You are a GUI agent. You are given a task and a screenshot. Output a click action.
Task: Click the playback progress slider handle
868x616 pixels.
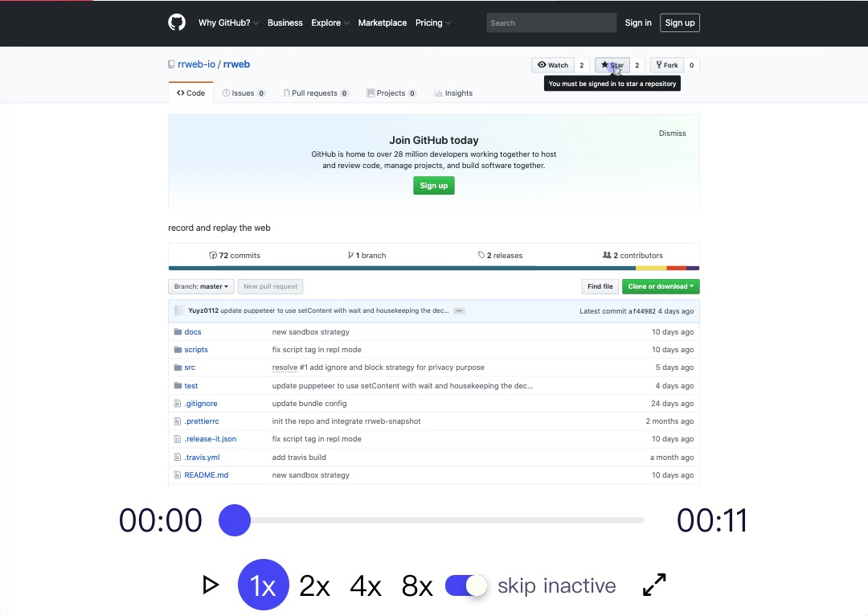pyautogui.click(x=235, y=520)
